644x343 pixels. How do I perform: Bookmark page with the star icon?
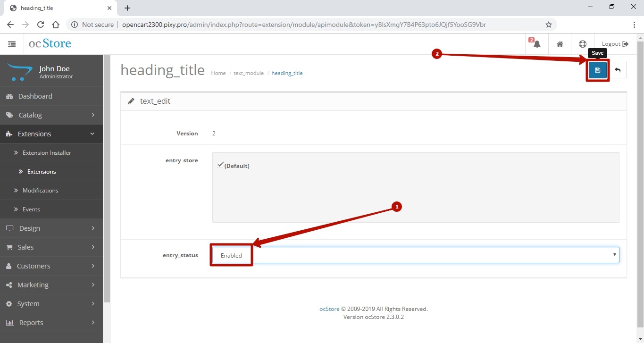click(x=548, y=25)
